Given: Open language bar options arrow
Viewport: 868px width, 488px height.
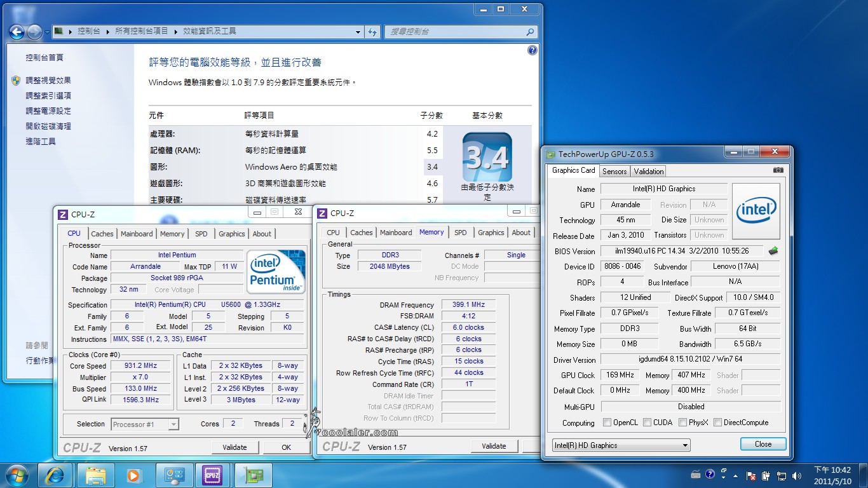Looking at the screenshot, I should 722,478.
